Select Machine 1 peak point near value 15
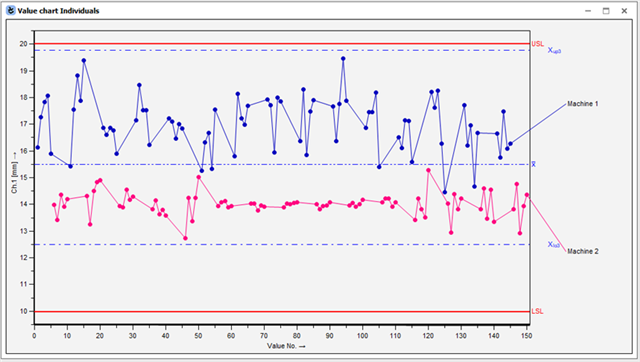The height and width of the screenshot is (362, 640). (84, 60)
